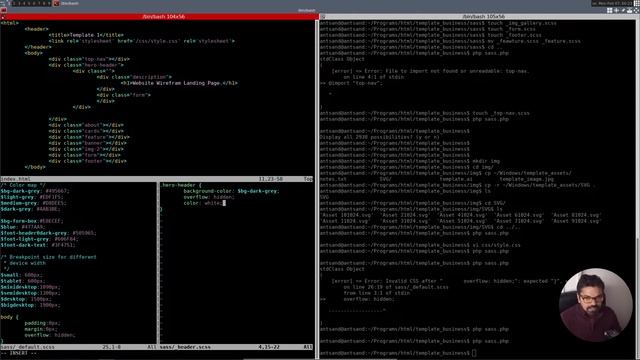Open the group icon on the red terminal titlebar
This screenshot has height=360, width=640.
pyautogui.click(x=3, y=17)
